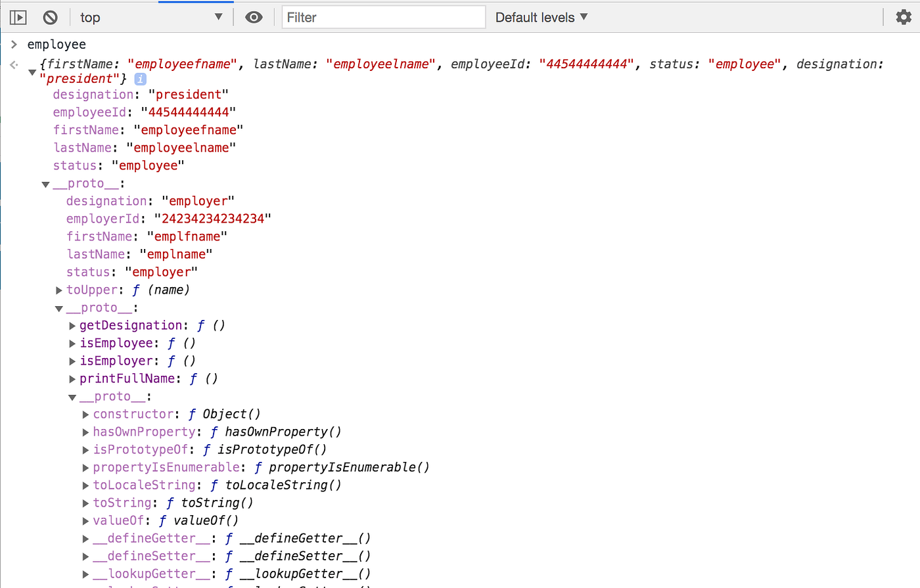Open the console sidebar panel
This screenshot has height=588, width=920.
pyautogui.click(x=18, y=17)
